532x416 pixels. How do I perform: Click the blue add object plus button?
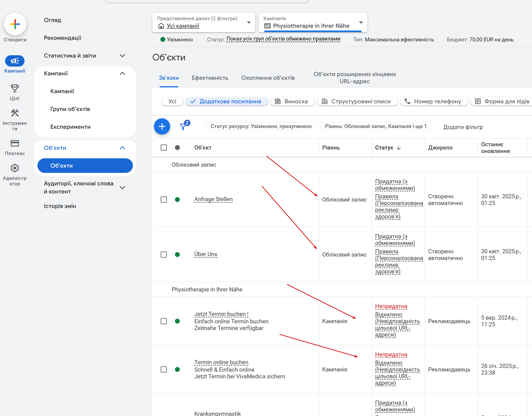pyautogui.click(x=162, y=126)
